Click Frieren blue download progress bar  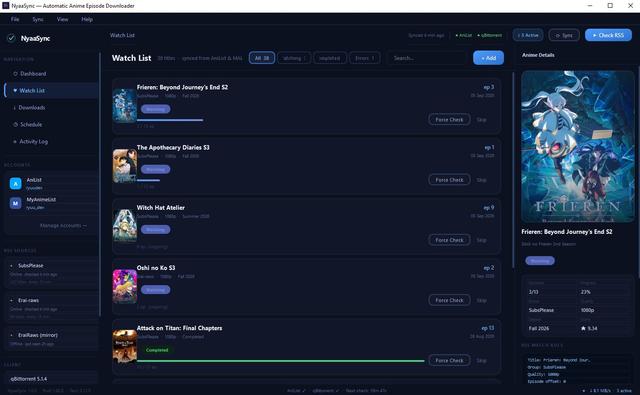(170, 120)
